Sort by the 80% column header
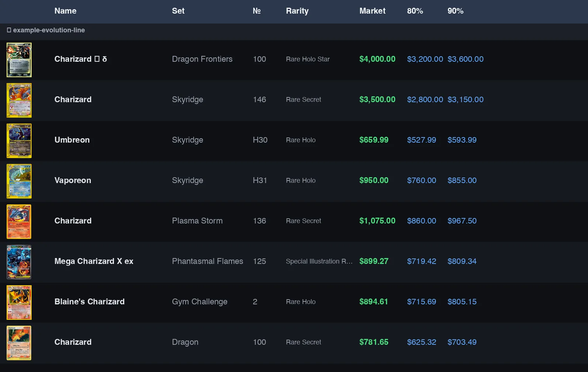The image size is (588, 372). point(415,11)
